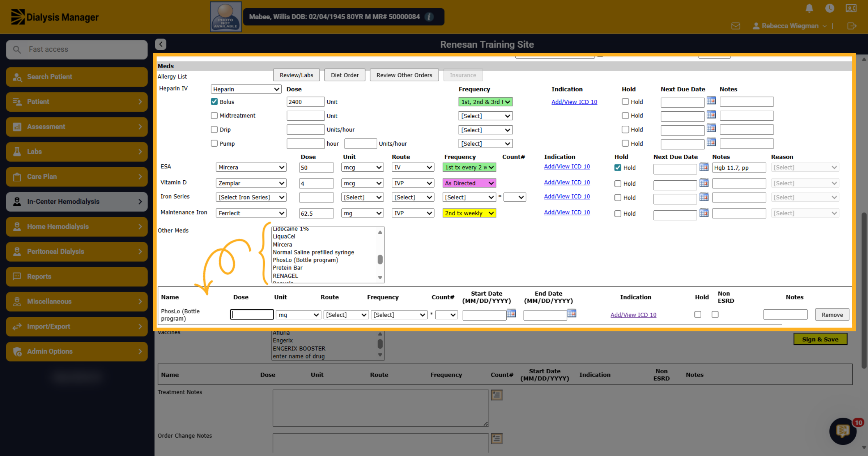
Task: Open the Order Change Notes template icon
Action: coord(497,439)
